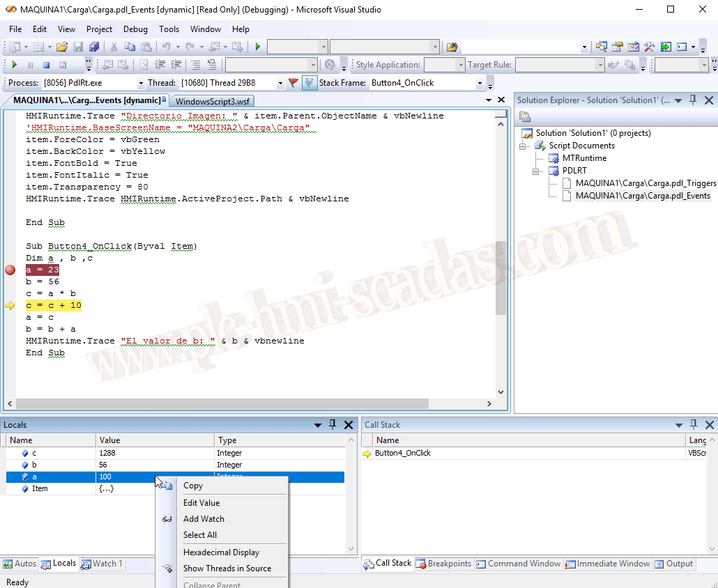Click the Save All toolbar icon

(x=94, y=47)
